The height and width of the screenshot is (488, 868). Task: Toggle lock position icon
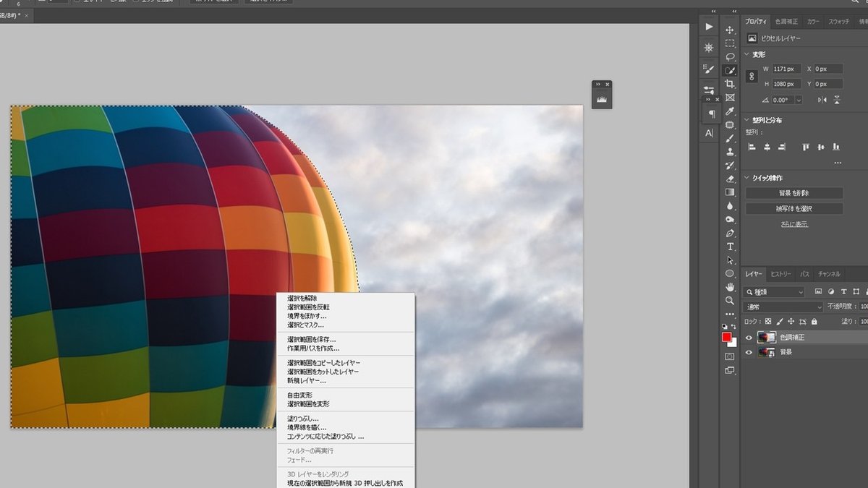tap(791, 322)
